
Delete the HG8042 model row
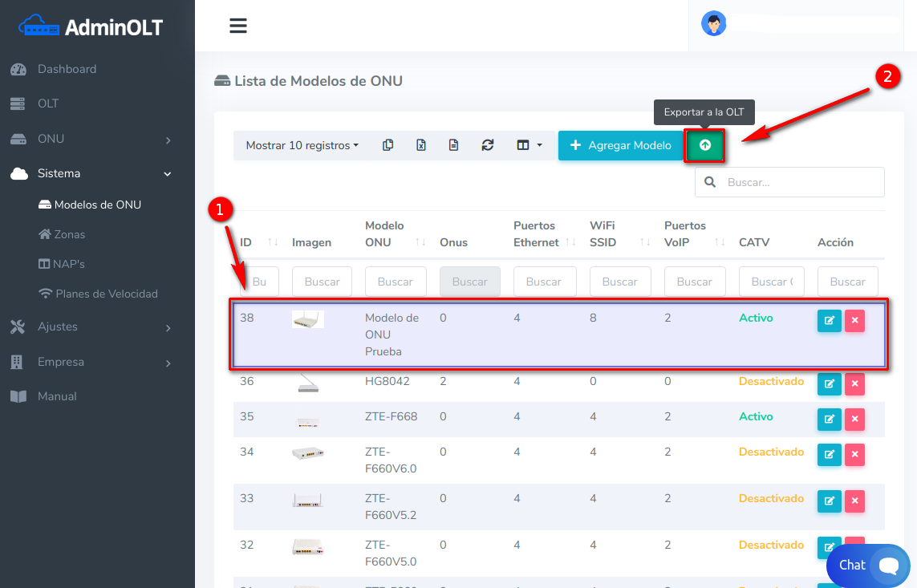click(x=854, y=383)
